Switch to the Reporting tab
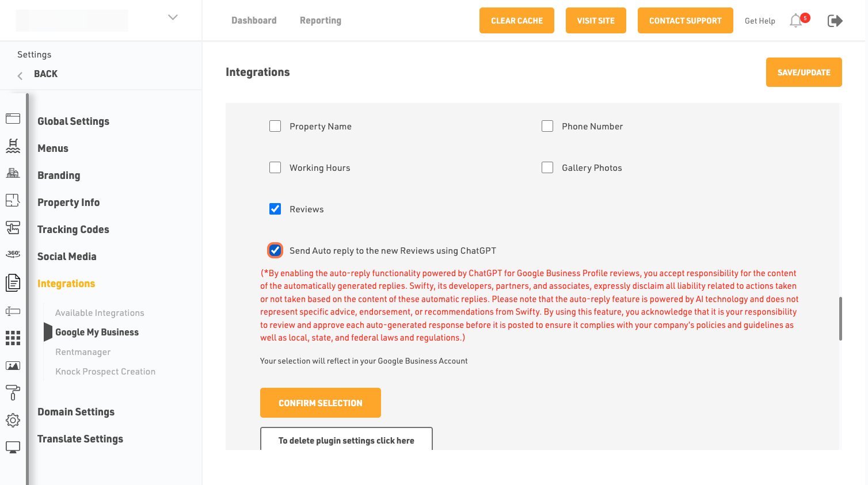This screenshot has width=868, height=485. click(x=321, y=20)
